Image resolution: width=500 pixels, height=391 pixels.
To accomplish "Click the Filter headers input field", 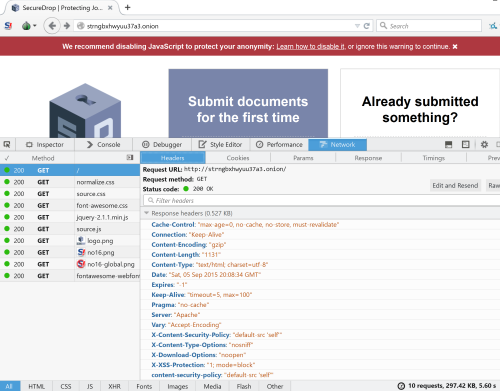I will click(x=322, y=200).
